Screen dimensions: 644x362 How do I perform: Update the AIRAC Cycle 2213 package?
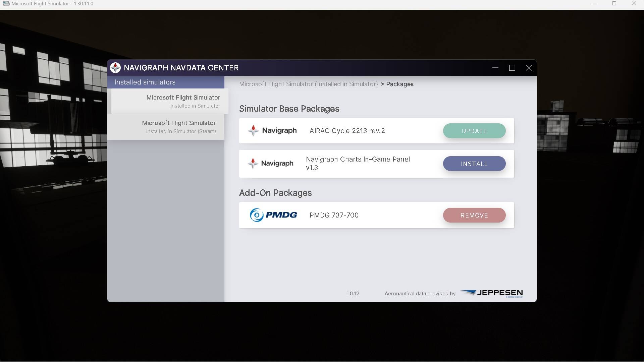pos(474,131)
